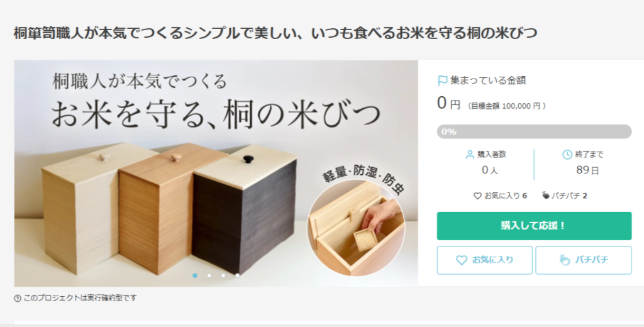
Task: Select the third carousel dot indicator
Action: point(223,275)
